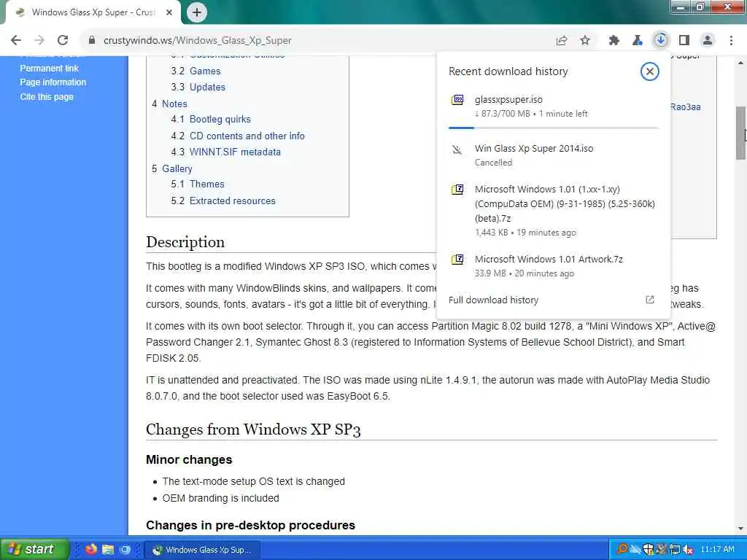Click Windows Security shield tray icon
The width and height of the screenshot is (747, 560).
[649, 550]
